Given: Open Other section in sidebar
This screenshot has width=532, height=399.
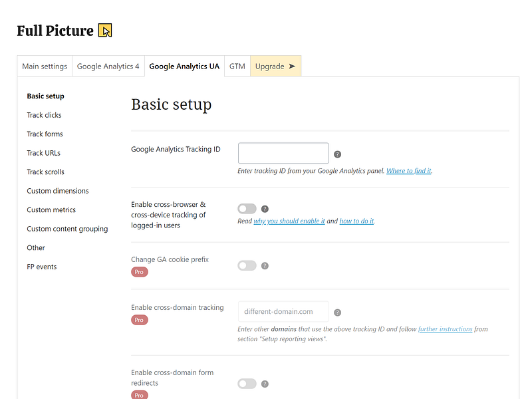Looking at the screenshot, I should (x=36, y=248).
